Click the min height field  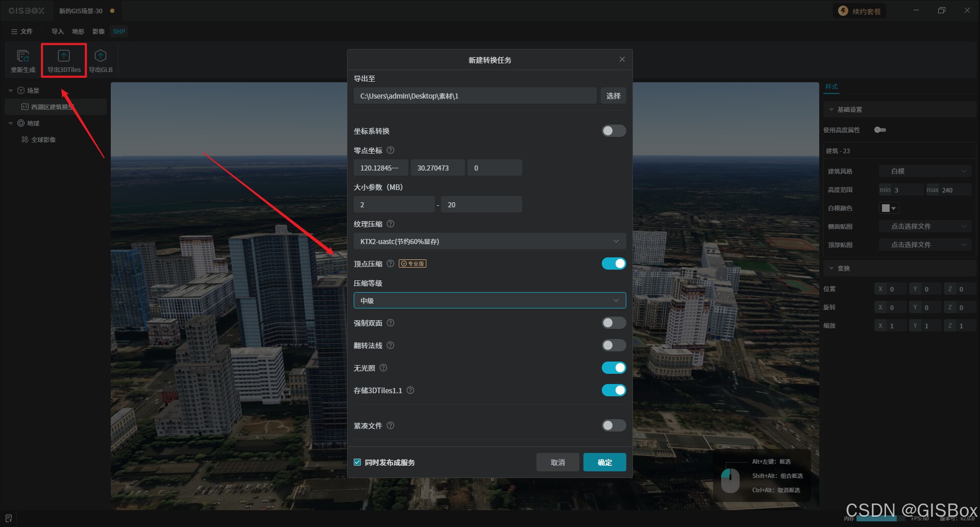tap(901, 190)
